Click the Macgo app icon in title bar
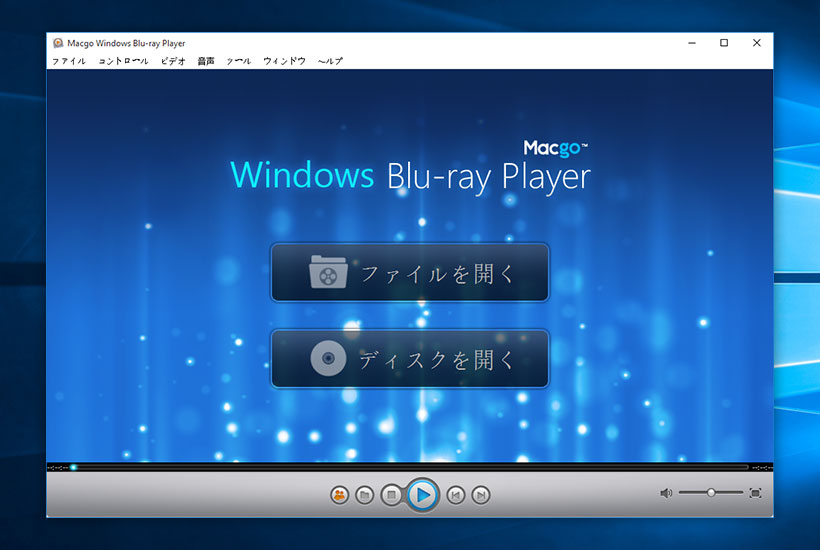This screenshot has height=550, width=820. pos(58,43)
